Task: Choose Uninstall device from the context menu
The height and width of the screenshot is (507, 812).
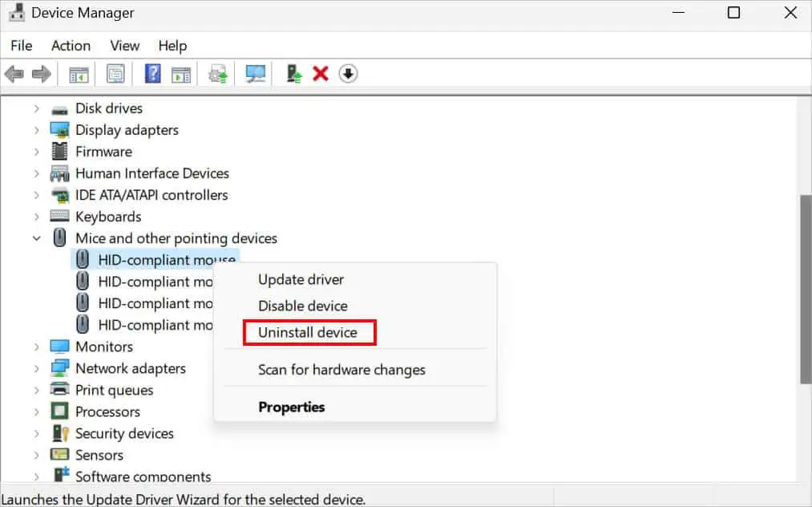Action: point(309,332)
